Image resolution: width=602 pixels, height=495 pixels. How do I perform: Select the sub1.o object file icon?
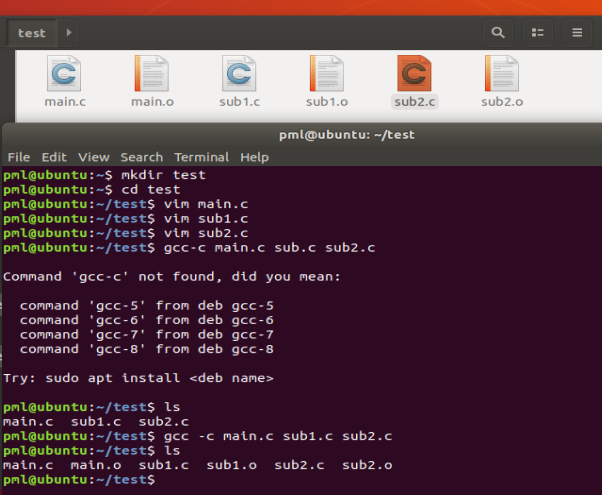pyautogui.click(x=327, y=73)
